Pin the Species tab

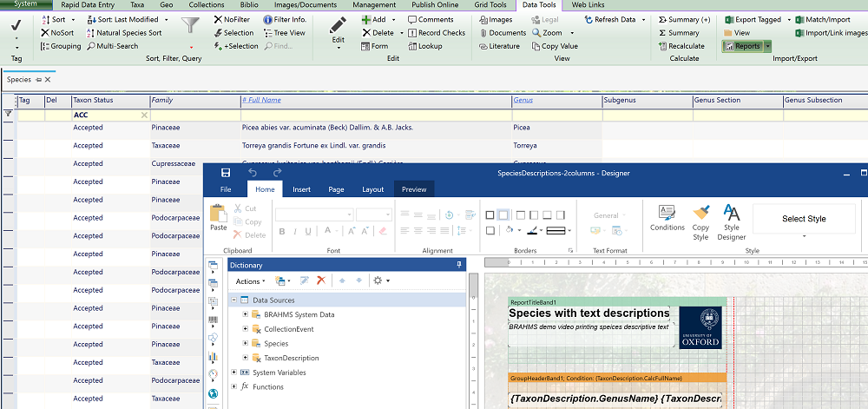39,80
